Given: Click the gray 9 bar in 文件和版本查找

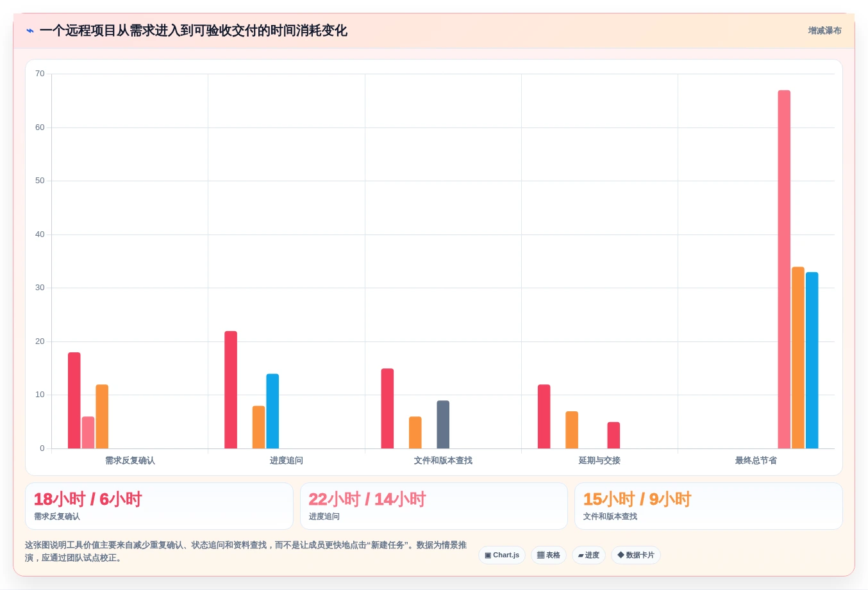Looking at the screenshot, I should (x=443, y=424).
